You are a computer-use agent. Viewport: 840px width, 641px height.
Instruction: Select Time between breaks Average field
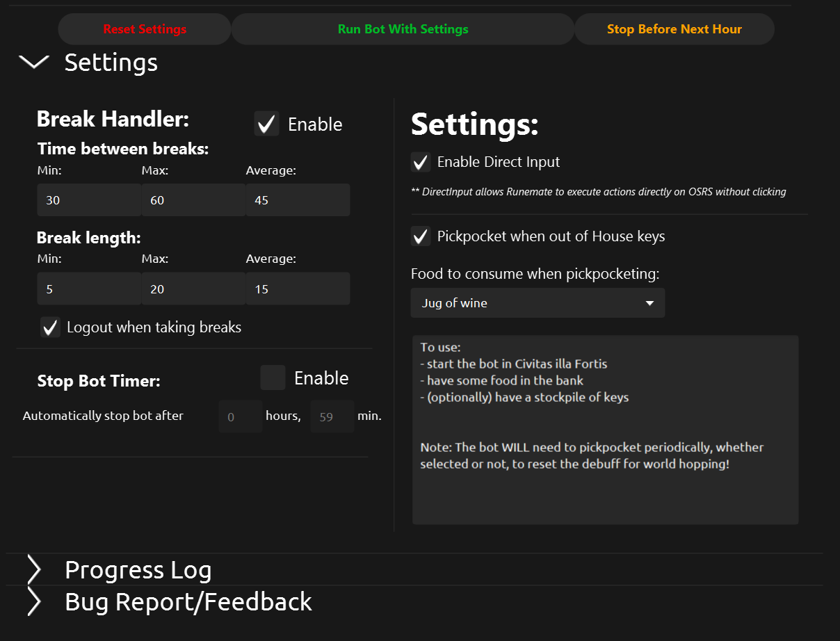297,200
